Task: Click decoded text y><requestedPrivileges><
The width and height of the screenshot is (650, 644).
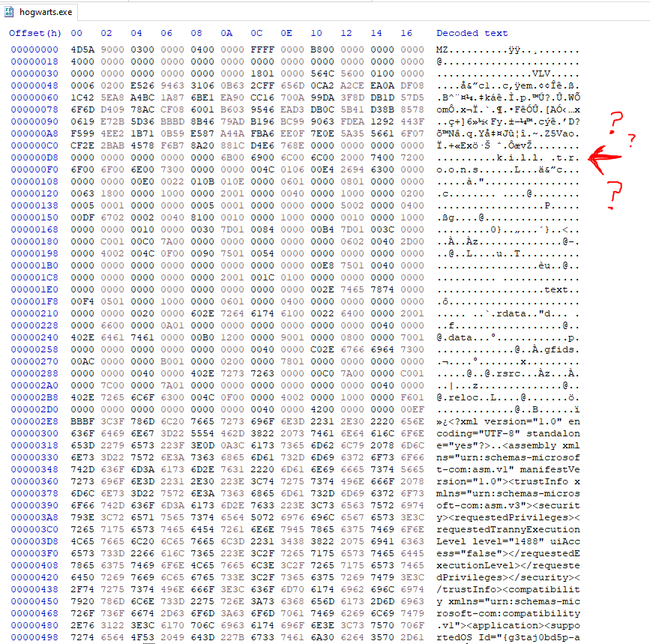Action: [508, 518]
